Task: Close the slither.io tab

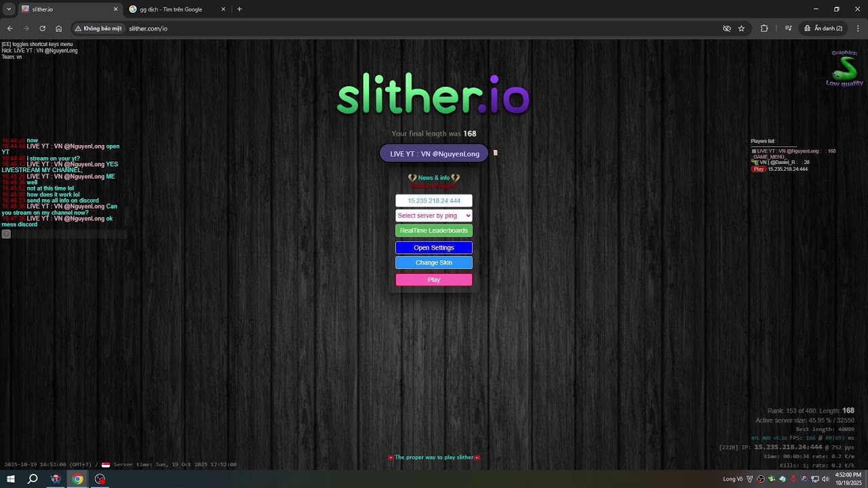Action: point(115,9)
